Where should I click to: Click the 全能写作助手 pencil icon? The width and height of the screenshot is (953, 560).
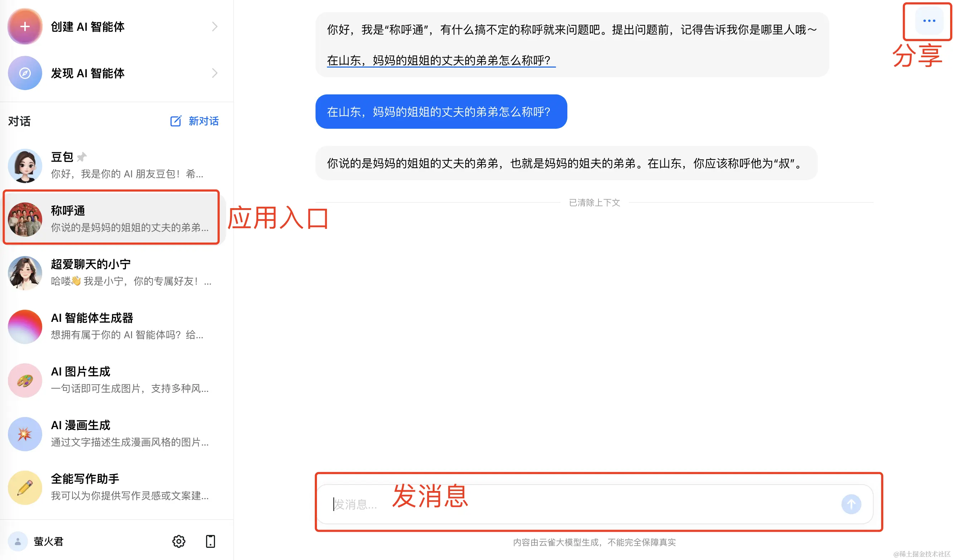[25, 488]
